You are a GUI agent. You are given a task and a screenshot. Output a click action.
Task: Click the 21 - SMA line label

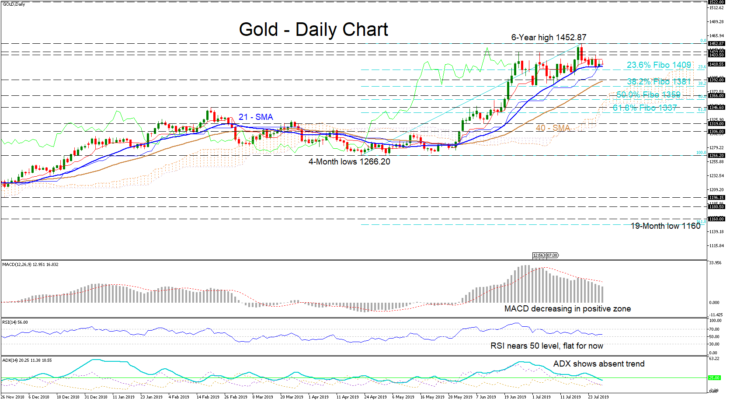click(256, 117)
